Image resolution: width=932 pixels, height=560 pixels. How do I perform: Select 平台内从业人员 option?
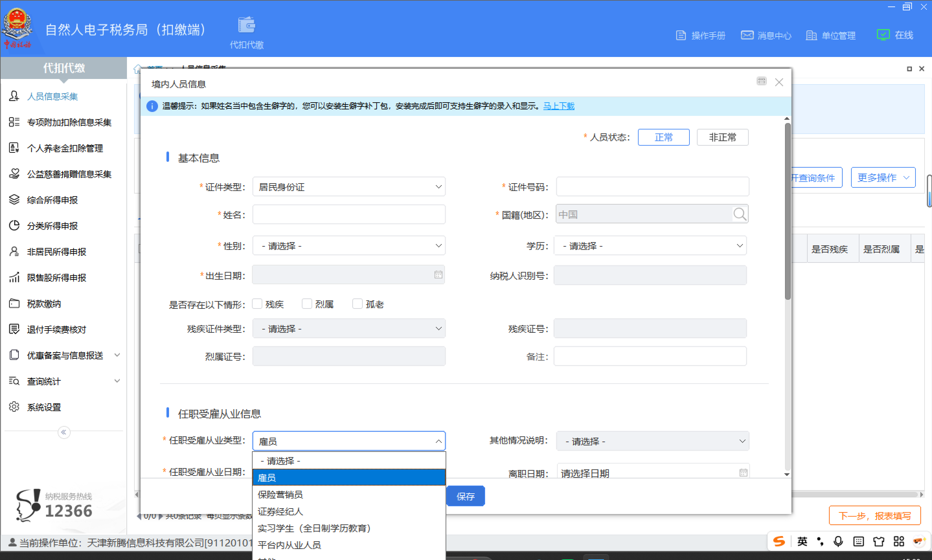[x=349, y=545]
